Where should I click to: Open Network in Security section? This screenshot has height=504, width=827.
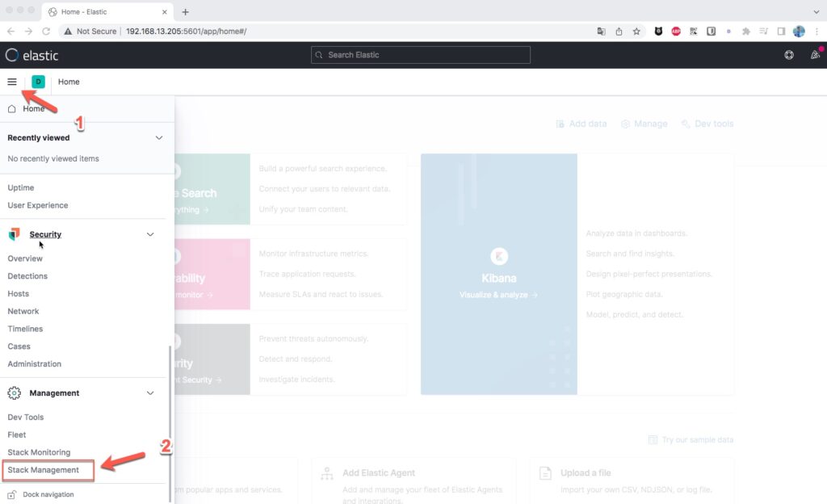click(x=23, y=311)
